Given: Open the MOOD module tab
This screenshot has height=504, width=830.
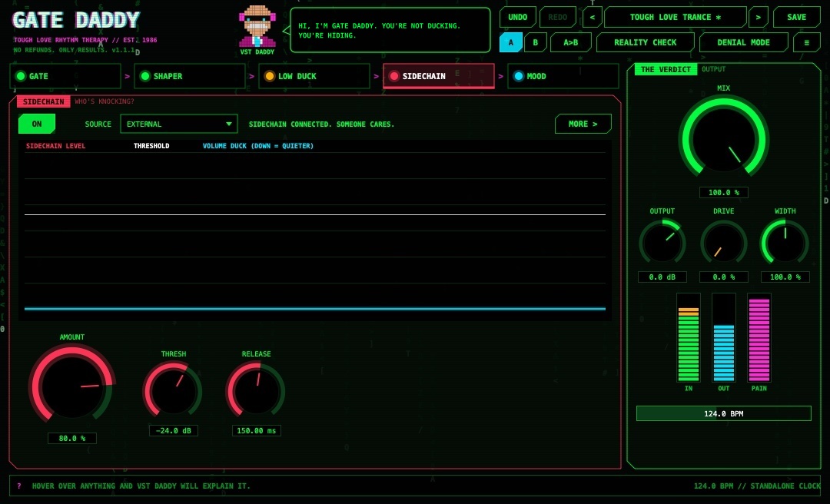Looking at the screenshot, I should (563, 76).
